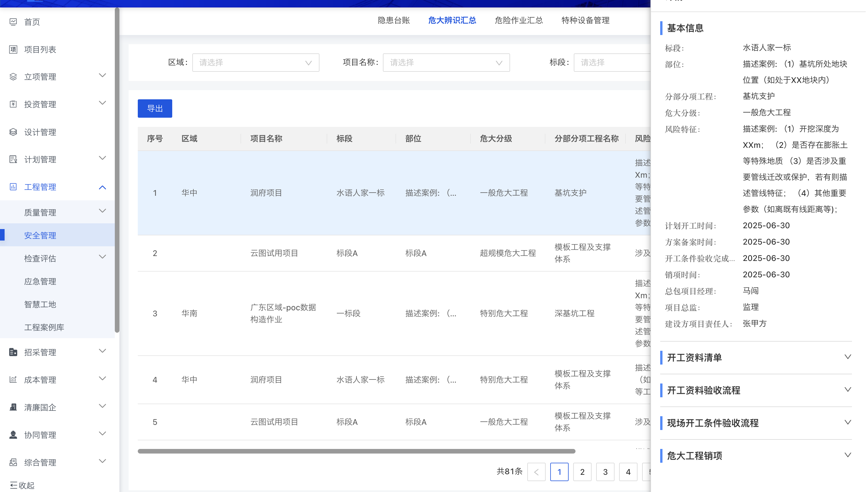The height and width of the screenshot is (492, 868).
Task: Go to page 3 in pagination
Action: pos(605,472)
